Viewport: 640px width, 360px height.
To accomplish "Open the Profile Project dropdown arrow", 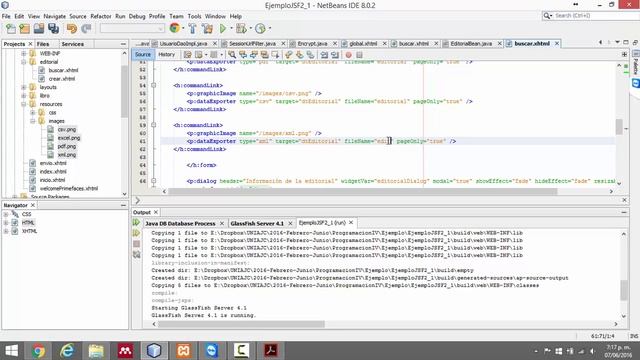I will pos(270,29).
